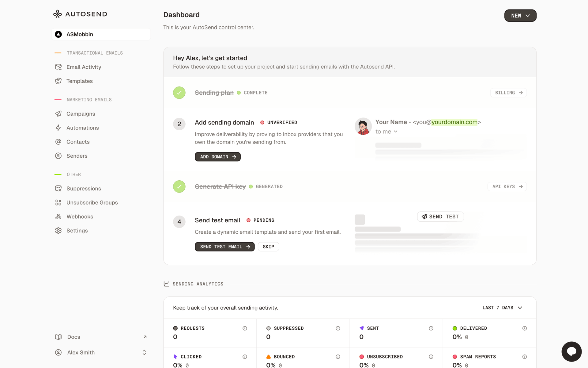Click the Generate API key green checkmark

click(x=179, y=186)
